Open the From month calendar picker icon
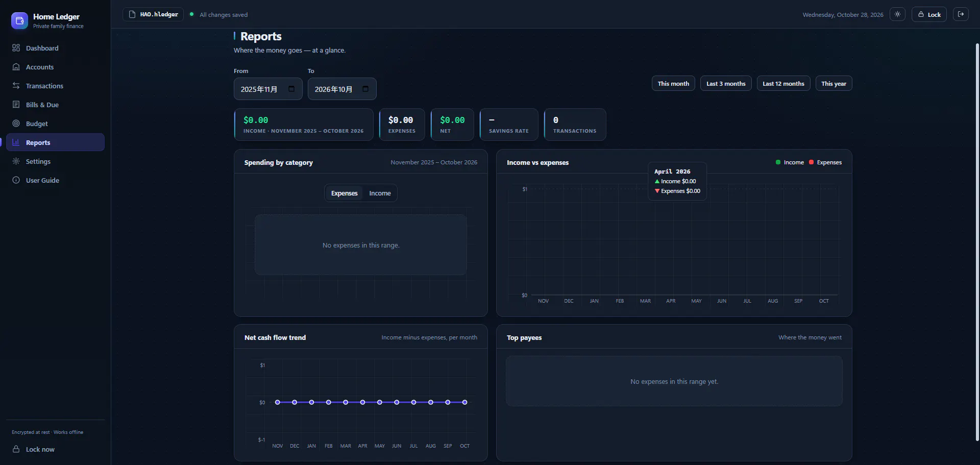This screenshot has width=980, height=465. (291, 89)
